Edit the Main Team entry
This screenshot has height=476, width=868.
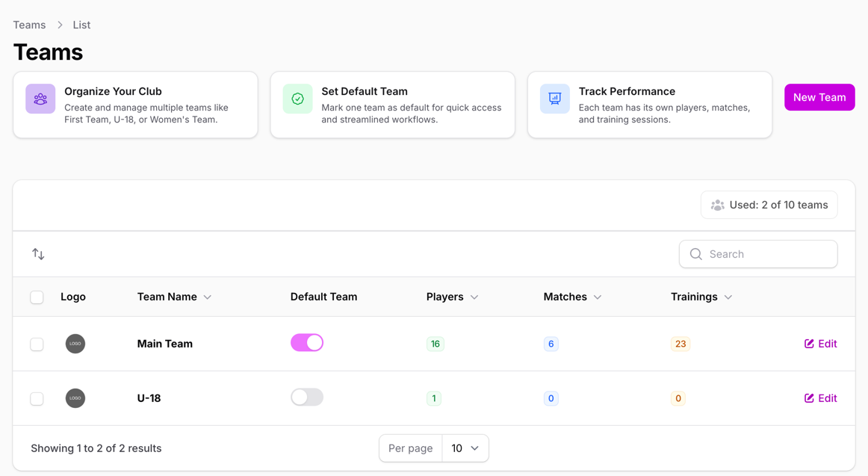tap(820, 344)
